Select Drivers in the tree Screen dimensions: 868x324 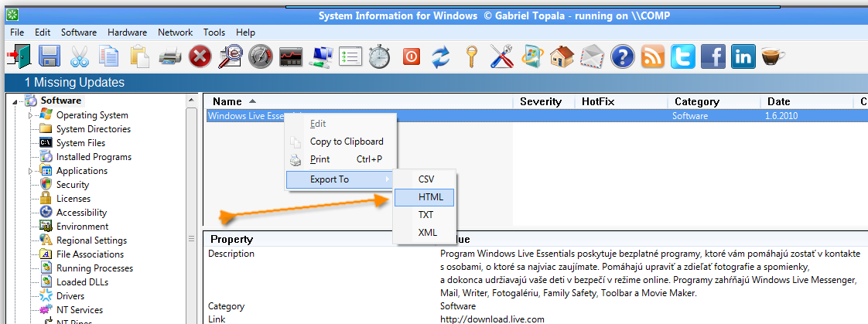click(71, 296)
